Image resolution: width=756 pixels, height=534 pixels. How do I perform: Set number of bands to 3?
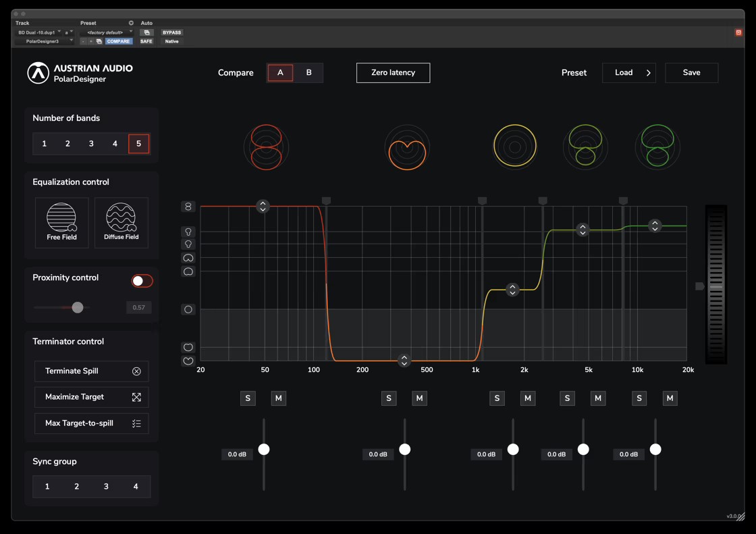click(91, 144)
